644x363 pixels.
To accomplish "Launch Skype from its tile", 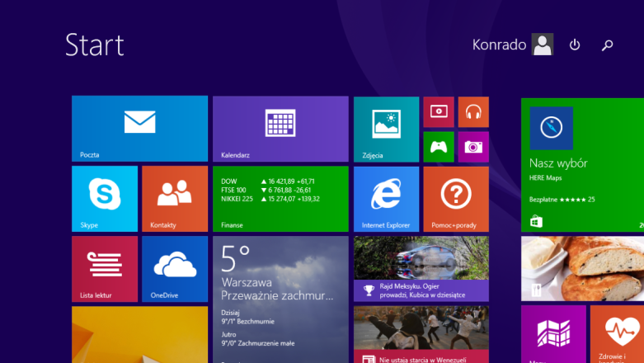I will click(104, 199).
